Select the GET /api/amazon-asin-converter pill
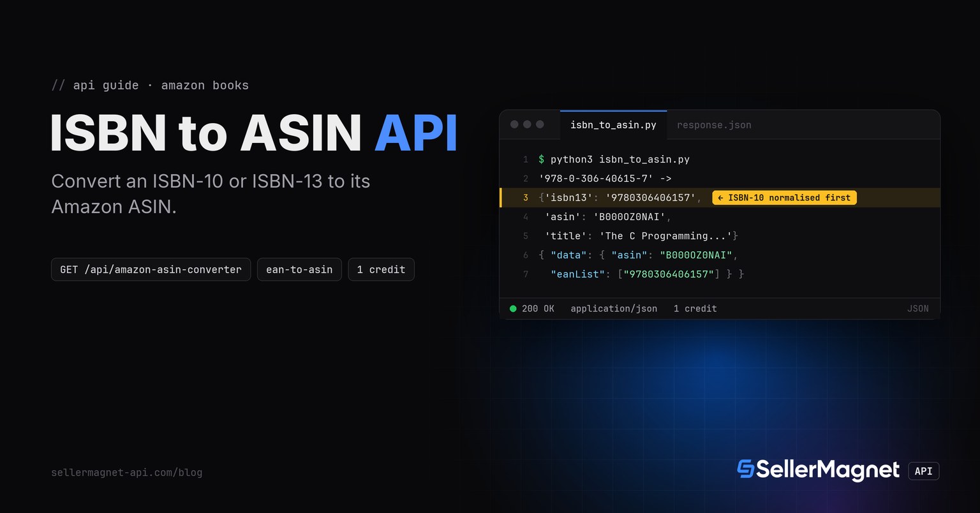The height and width of the screenshot is (513, 980). click(x=151, y=269)
